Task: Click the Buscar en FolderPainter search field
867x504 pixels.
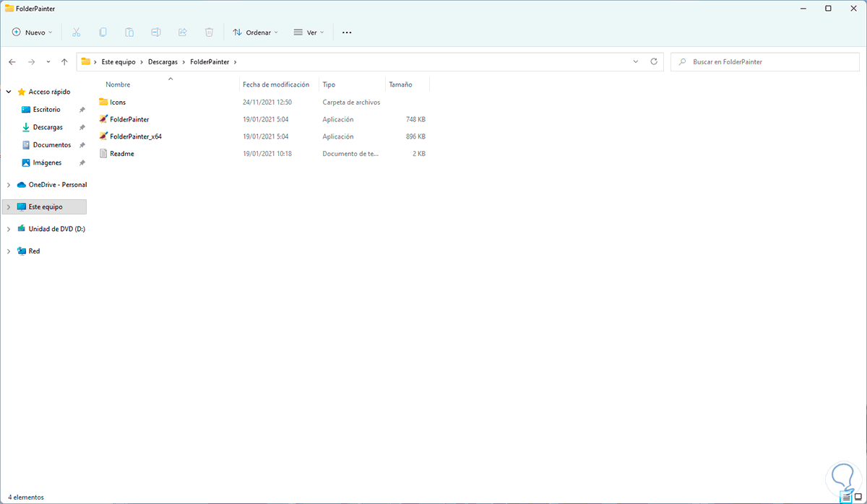Action: (x=766, y=62)
